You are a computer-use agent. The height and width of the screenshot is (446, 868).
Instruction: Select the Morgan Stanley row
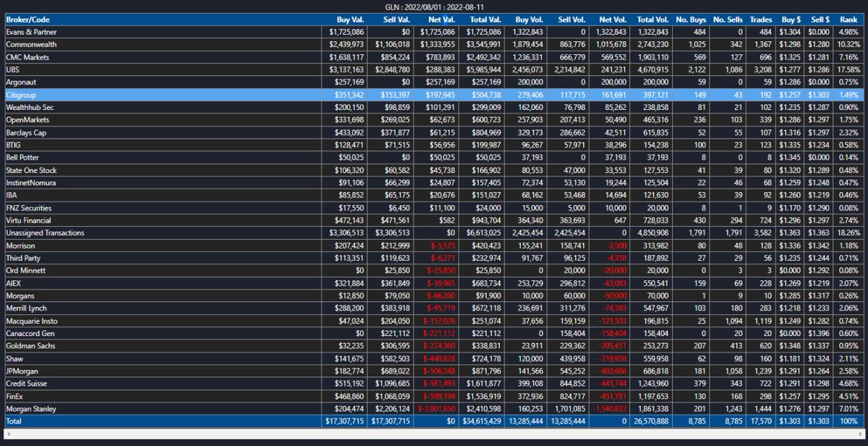[433, 409]
